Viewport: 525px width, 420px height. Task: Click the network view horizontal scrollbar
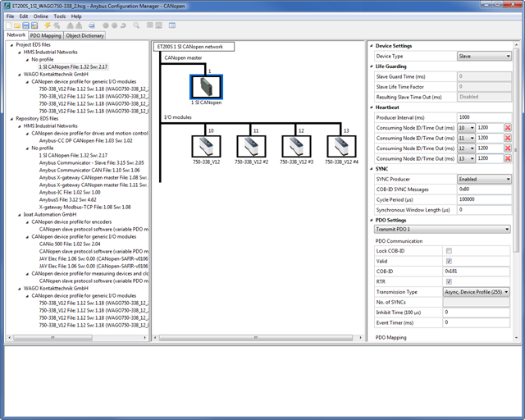(258, 338)
